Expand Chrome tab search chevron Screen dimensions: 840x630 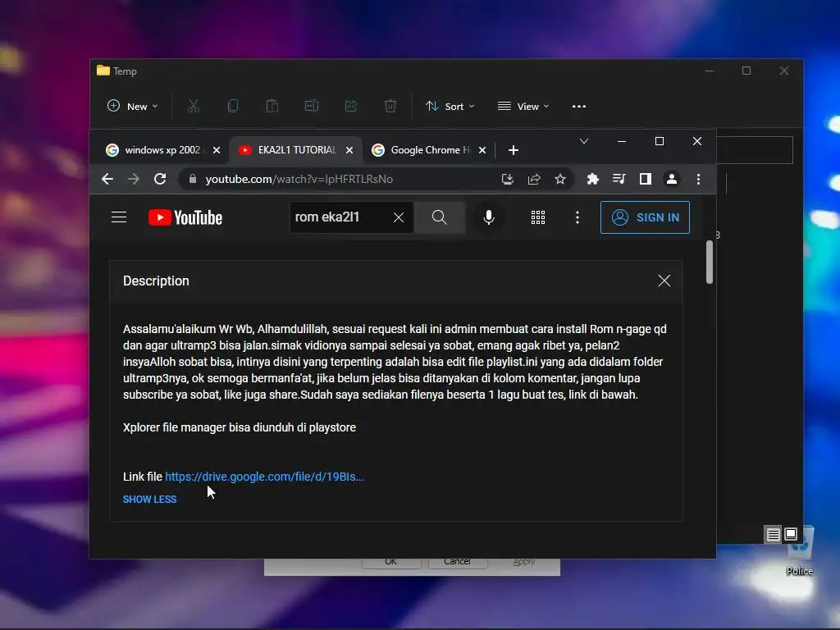584,141
